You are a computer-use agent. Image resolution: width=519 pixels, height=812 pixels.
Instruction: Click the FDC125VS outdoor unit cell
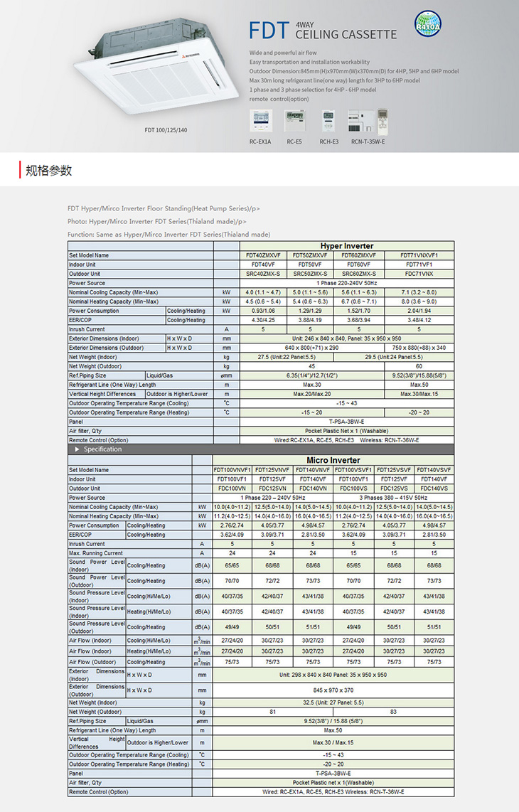(394, 489)
